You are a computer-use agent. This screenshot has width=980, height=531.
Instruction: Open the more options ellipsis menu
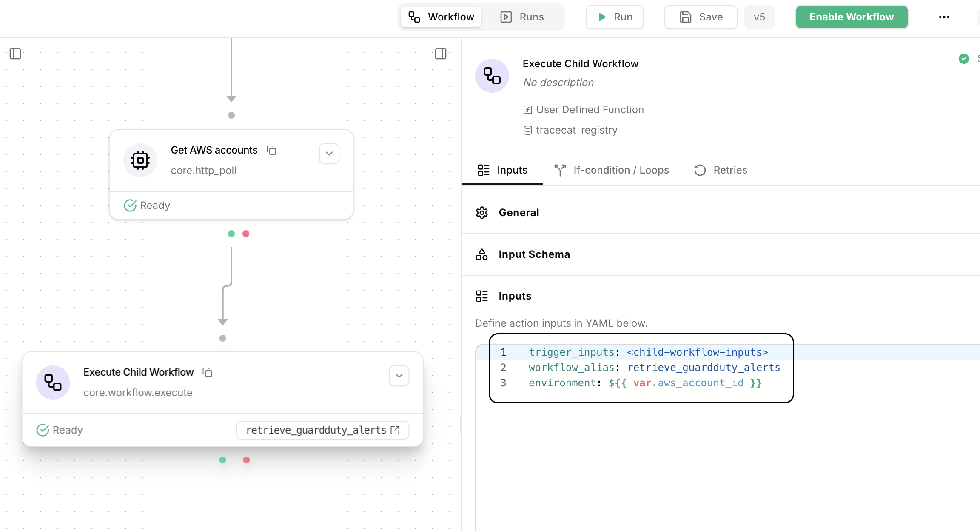(944, 17)
